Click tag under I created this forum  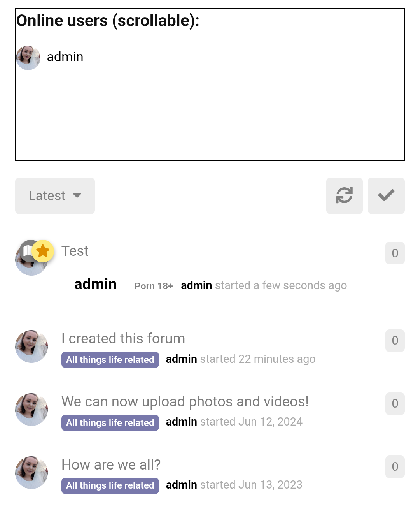coord(110,360)
